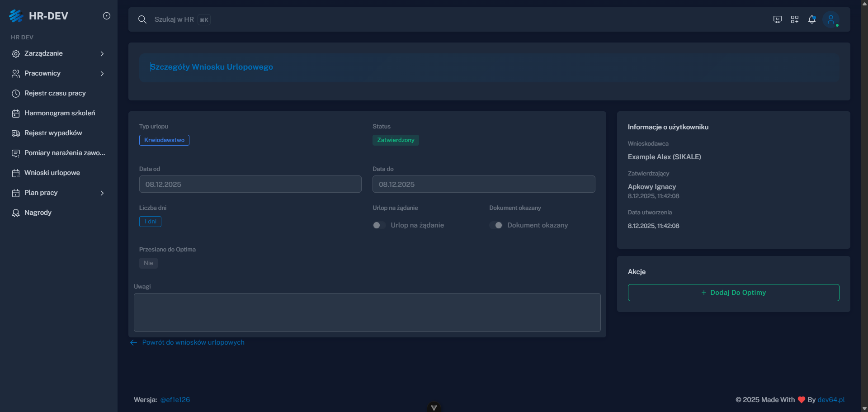Enable the Urlop na żądanie toggle

coord(378,225)
